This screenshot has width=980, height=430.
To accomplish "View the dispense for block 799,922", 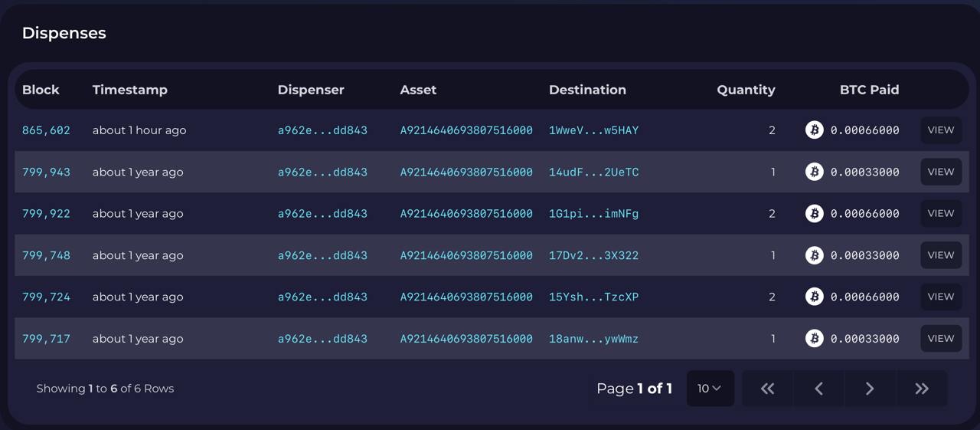I will click(x=941, y=213).
